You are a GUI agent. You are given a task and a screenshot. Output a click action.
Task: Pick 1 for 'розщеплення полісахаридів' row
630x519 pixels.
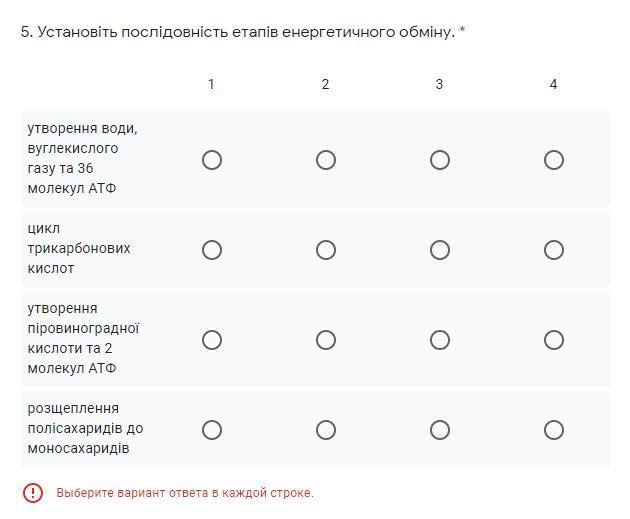[212, 430]
